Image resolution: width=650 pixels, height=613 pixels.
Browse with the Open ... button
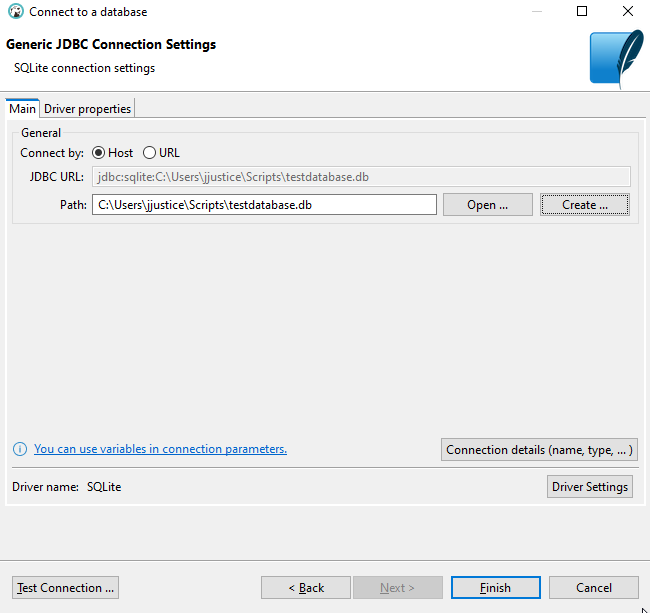pos(488,205)
